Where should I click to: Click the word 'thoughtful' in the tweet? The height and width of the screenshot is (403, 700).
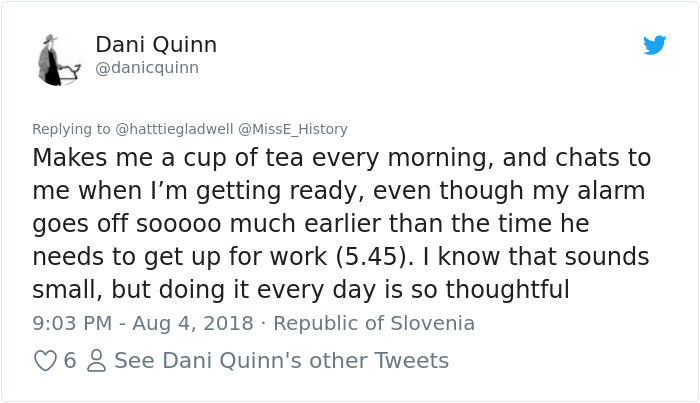click(x=508, y=289)
